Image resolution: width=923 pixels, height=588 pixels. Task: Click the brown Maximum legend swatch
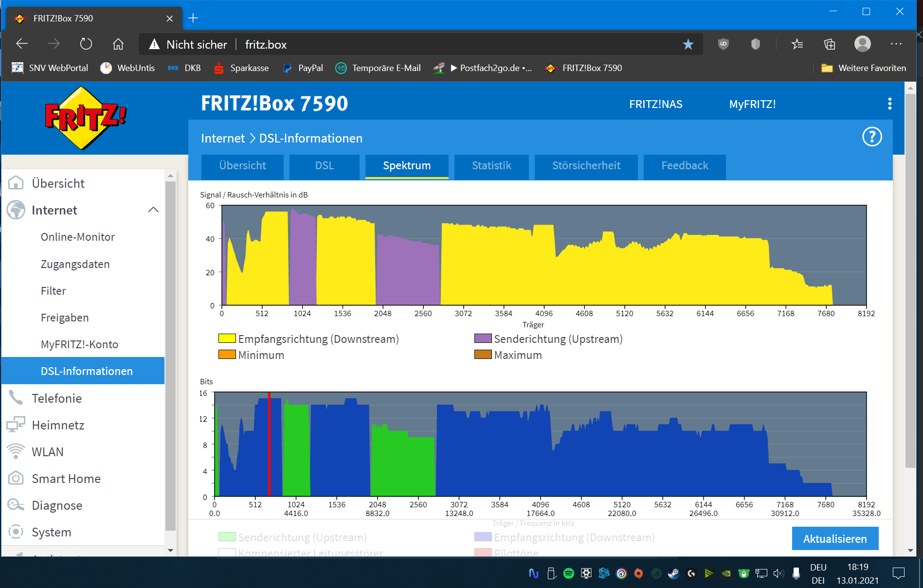click(483, 355)
